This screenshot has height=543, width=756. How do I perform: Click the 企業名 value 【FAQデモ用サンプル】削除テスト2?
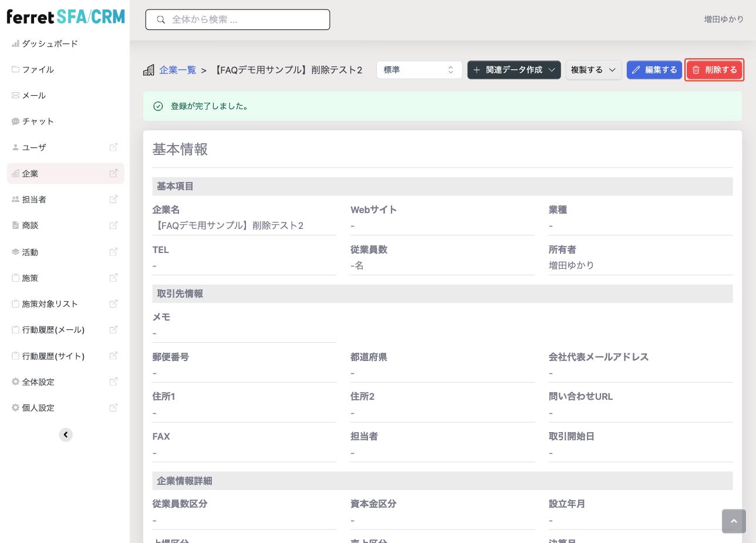228,225
